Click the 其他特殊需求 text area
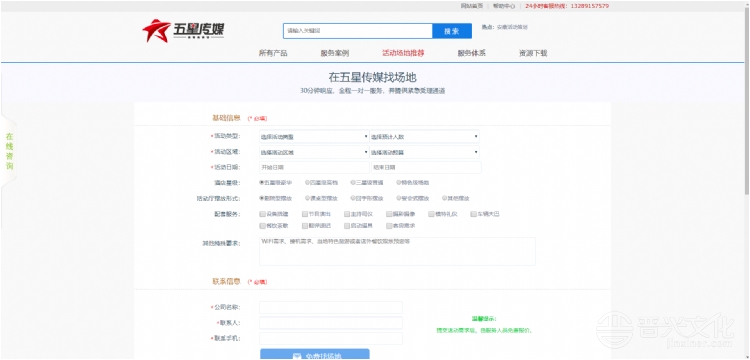 (397, 251)
